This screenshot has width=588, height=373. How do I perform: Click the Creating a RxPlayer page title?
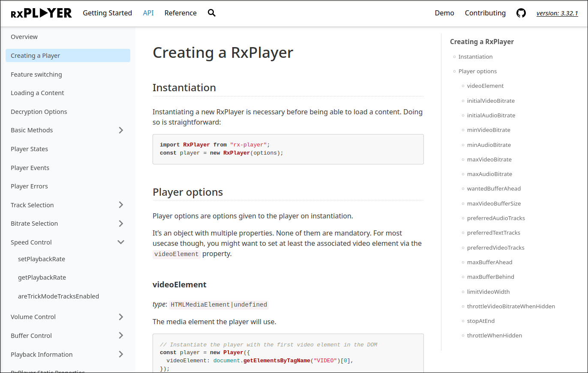pyautogui.click(x=223, y=53)
